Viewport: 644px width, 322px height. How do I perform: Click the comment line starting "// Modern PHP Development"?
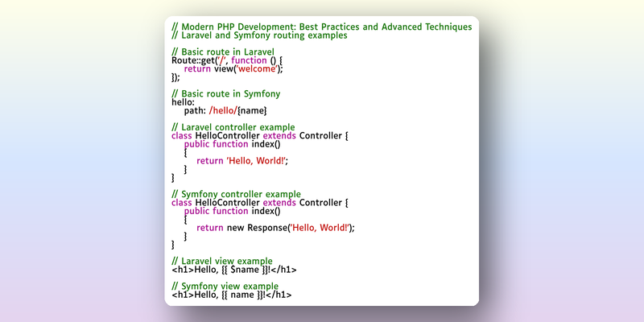point(321,27)
